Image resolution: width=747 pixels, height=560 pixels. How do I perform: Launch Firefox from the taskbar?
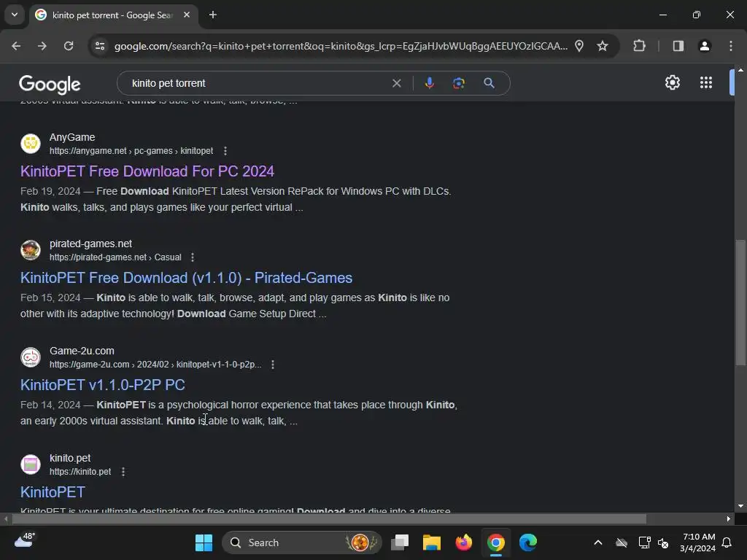[x=463, y=542]
